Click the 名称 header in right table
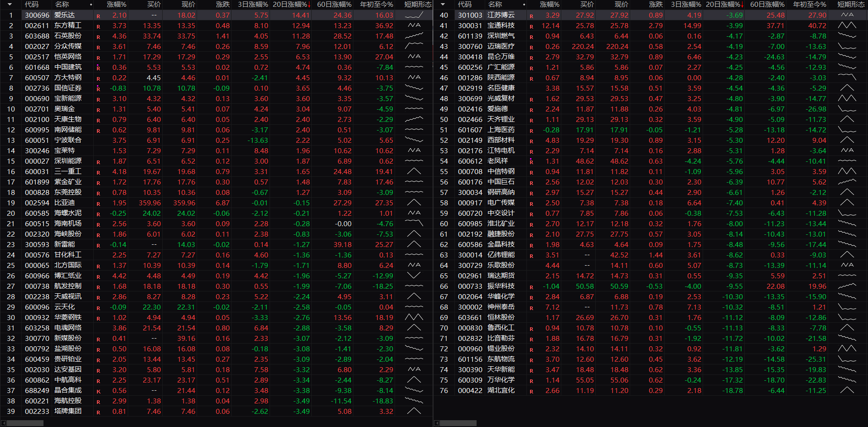The image size is (868, 427). coord(495,5)
